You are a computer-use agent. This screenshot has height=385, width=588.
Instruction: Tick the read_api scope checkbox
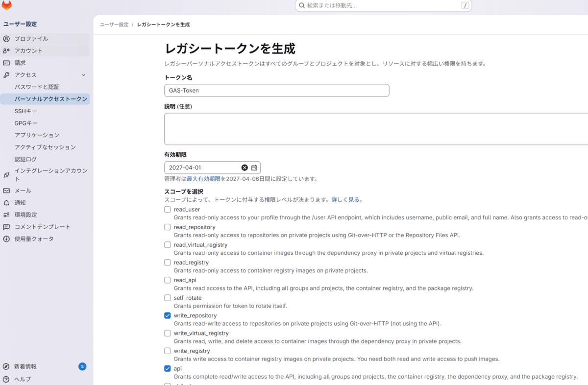168,280
